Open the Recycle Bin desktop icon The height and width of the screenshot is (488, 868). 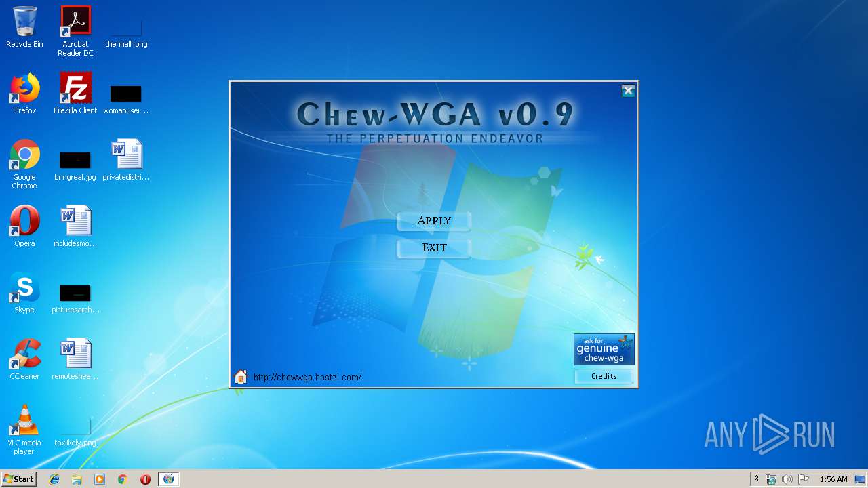pyautogui.click(x=24, y=27)
